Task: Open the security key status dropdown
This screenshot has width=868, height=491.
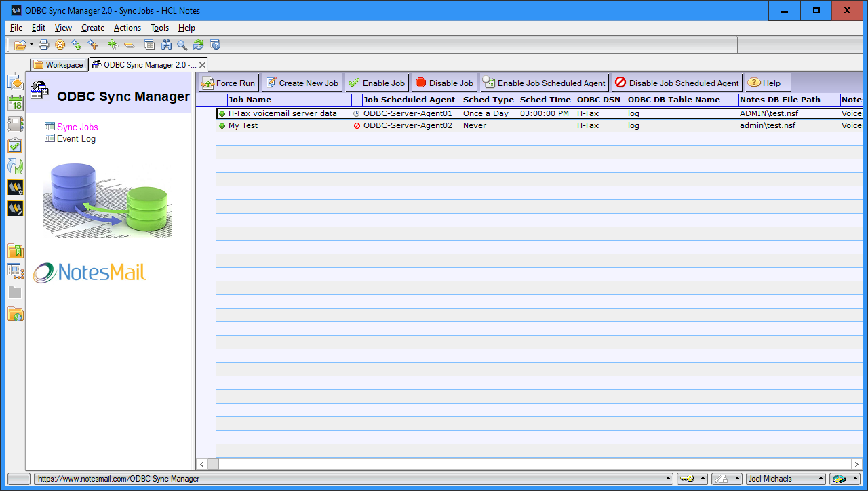Action: coord(692,478)
